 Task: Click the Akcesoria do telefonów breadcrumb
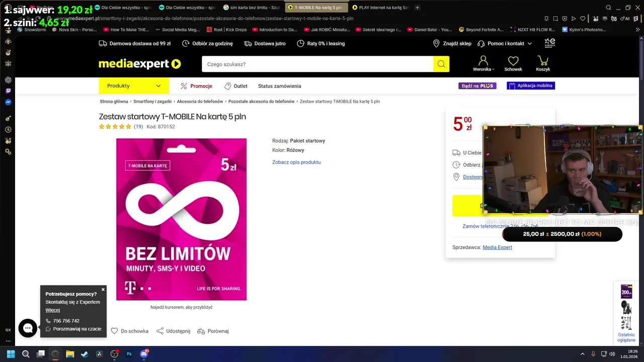coord(200,102)
